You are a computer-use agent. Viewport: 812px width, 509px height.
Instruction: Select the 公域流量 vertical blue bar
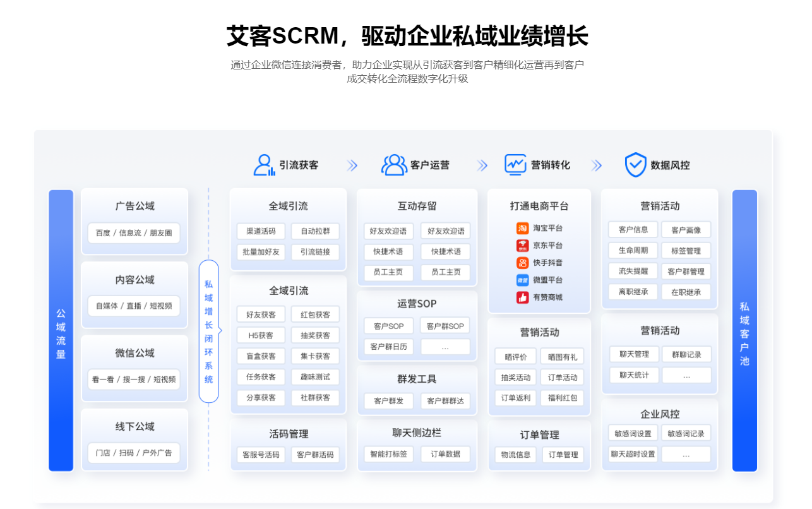pos(61,330)
